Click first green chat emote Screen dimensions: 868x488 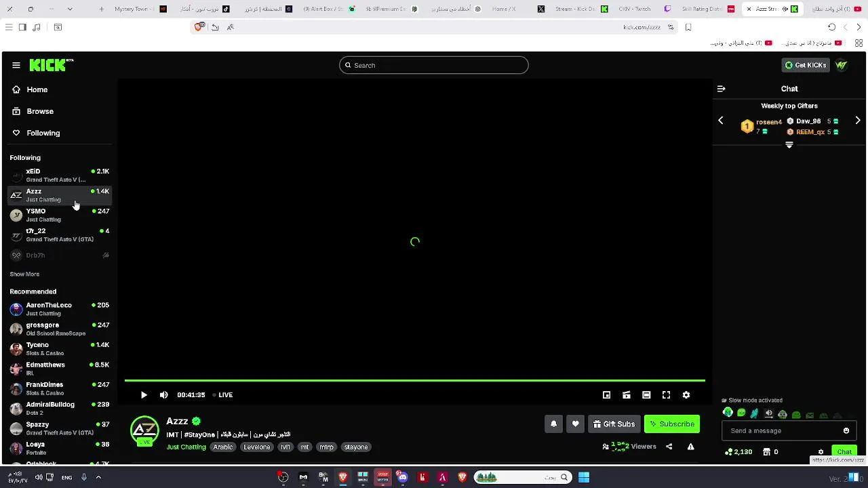(x=728, y=413)
